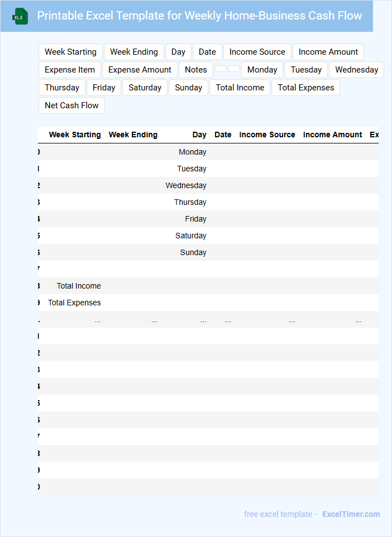
Task: Click the page title about Weekly Cash Flow
Action: [200, 16]
